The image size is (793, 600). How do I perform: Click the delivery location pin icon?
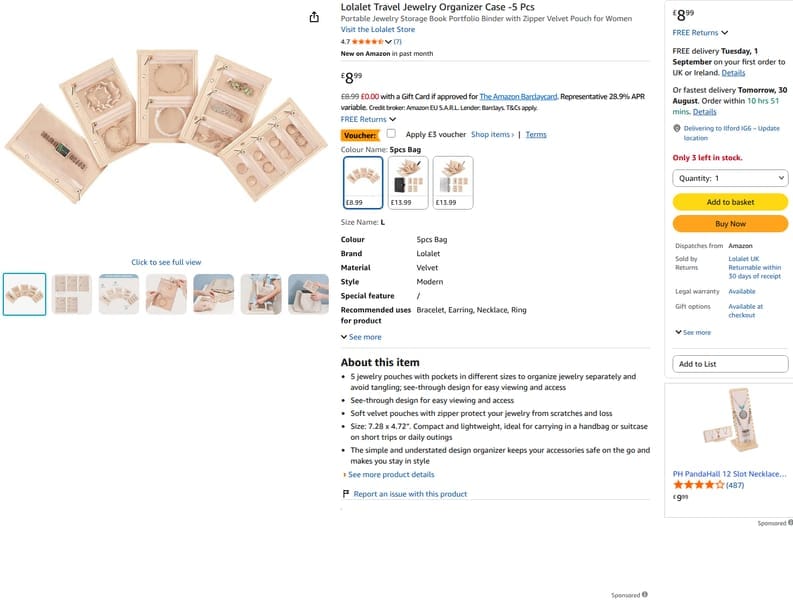pyautogui.click(x=677, y=128)
